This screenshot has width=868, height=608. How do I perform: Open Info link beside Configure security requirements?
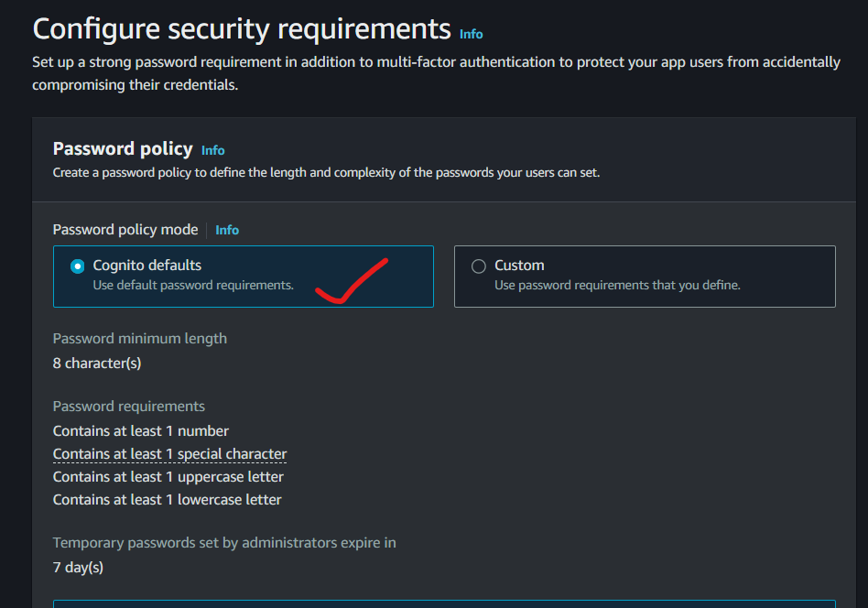coord(472,34)
